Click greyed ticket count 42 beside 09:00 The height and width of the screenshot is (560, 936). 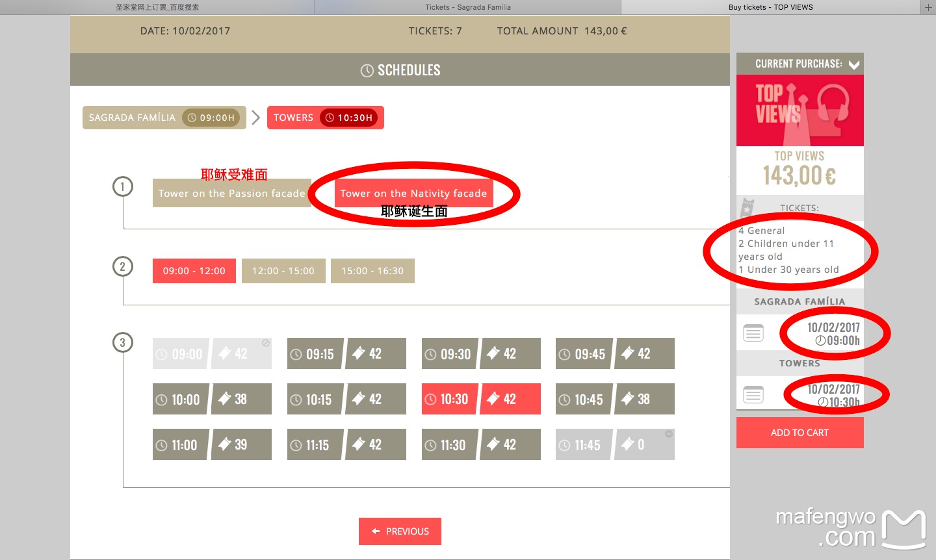(241, 353)
